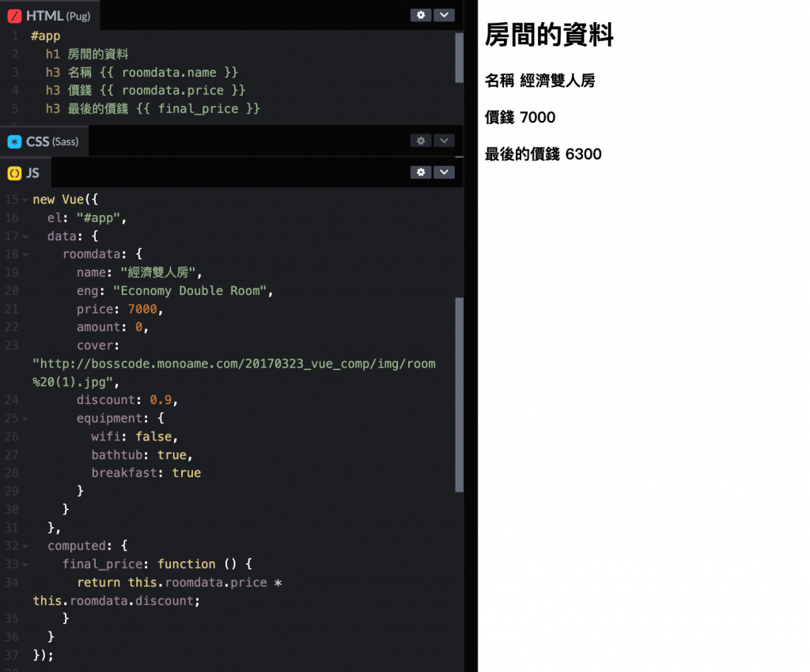Collapse the 'new Vue({' block at line 15
Viewport: 810px width, 672px height.
point(25,200)
